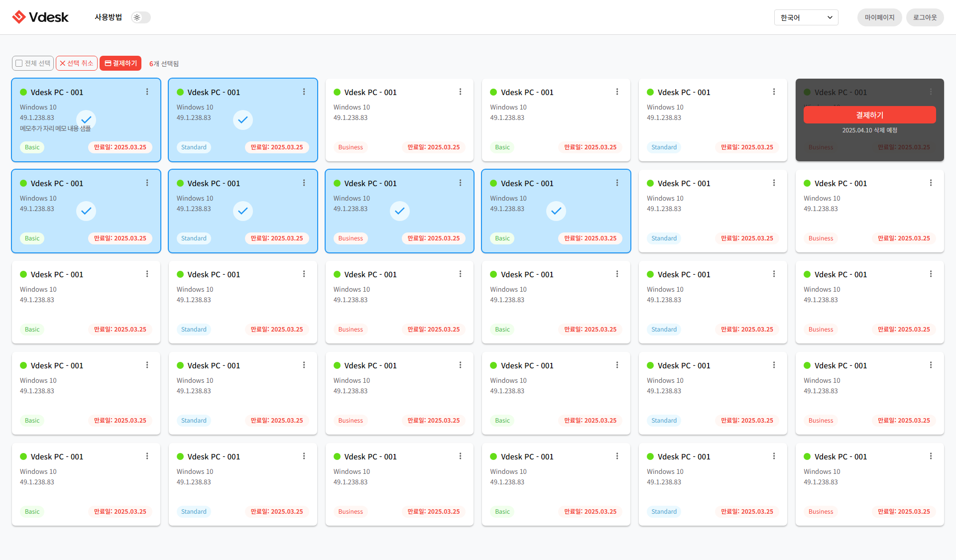Viewport: 956px width, 560px height.
Task: Open options menu of second-row last Business card
Action: pos(931,183)
